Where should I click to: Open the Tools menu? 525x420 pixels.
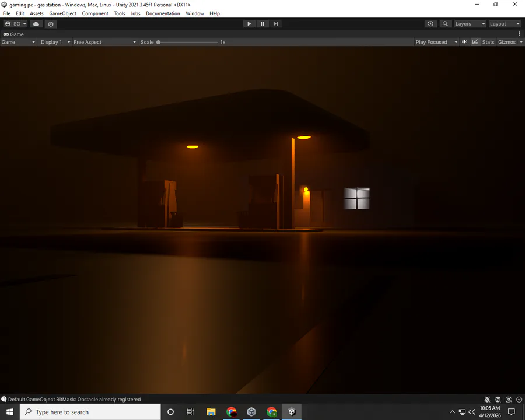[x=120, y=13]
